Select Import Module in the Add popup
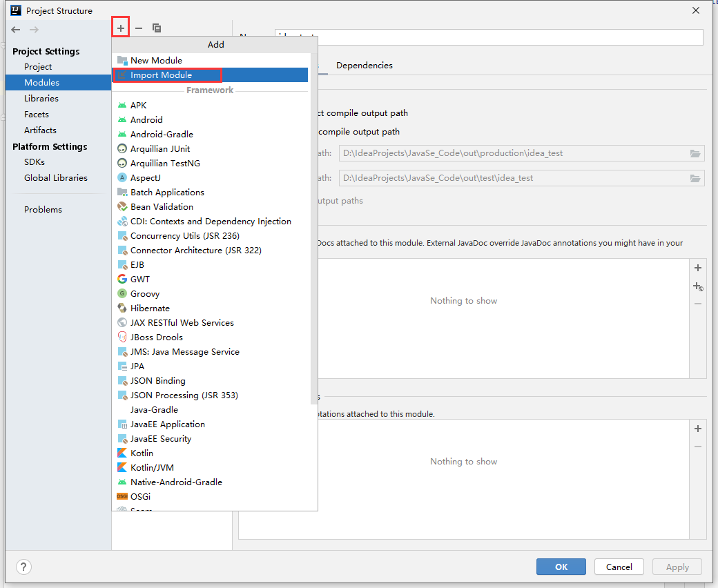718x588 pixels. pos(161,75)
